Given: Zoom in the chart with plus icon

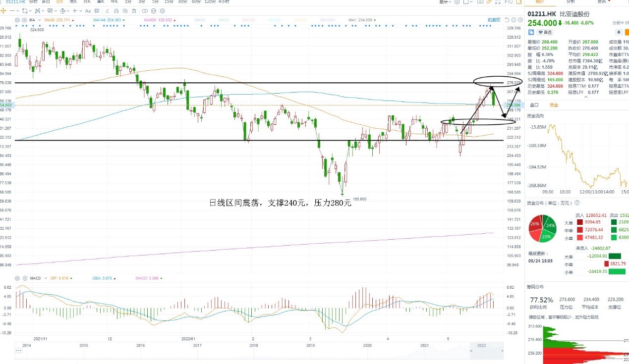Looking at the screenshot, I should (520, 20).
